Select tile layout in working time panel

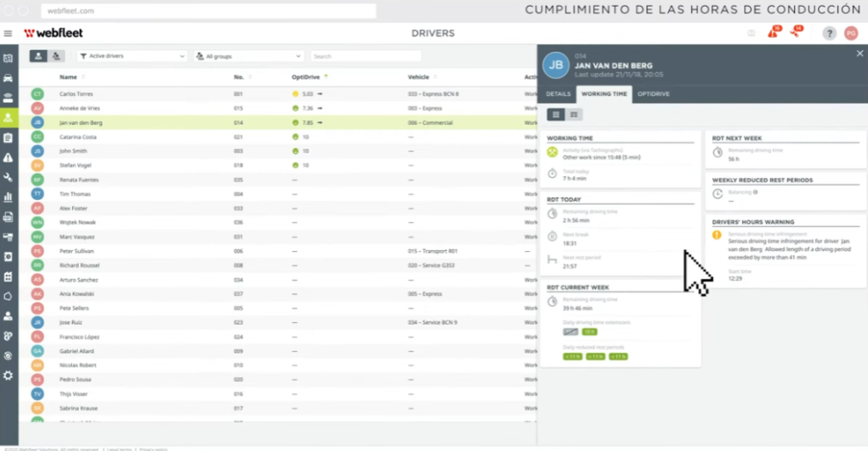(556, 114)
